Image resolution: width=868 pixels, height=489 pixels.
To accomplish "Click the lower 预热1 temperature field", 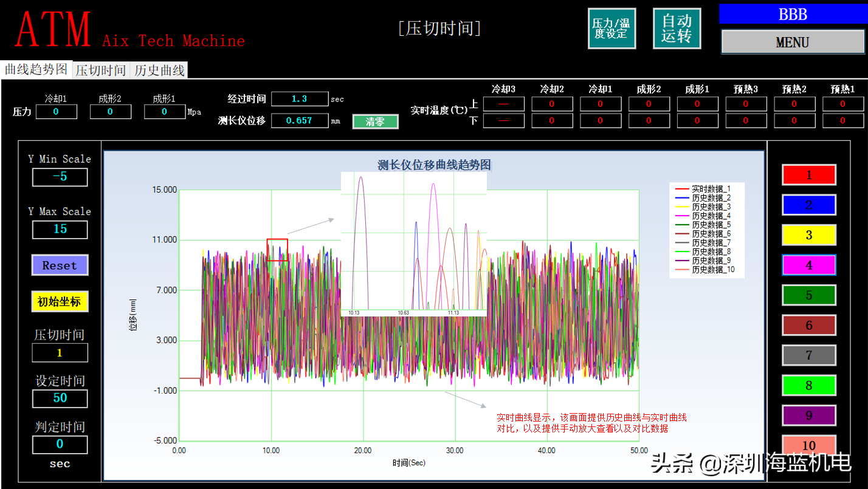I will tap(843, 121).
